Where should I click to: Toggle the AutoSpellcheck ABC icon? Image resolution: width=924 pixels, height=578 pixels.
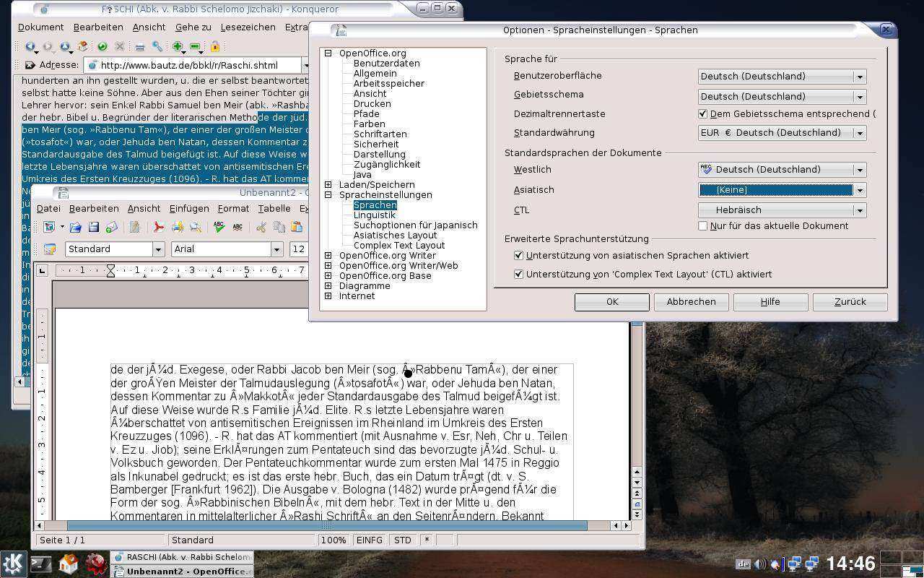pos(237,227)
